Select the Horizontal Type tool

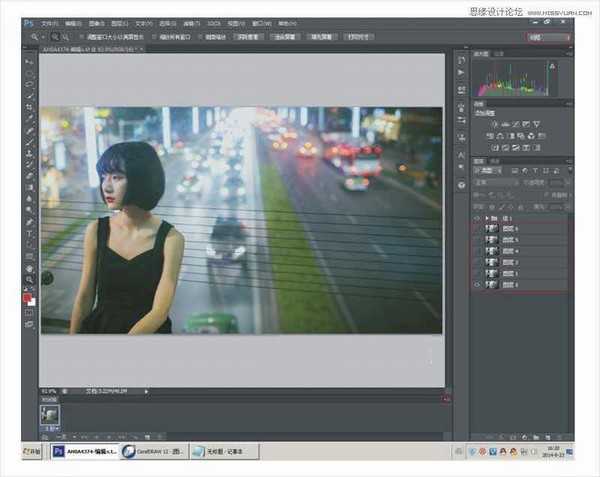click(29, 233)
